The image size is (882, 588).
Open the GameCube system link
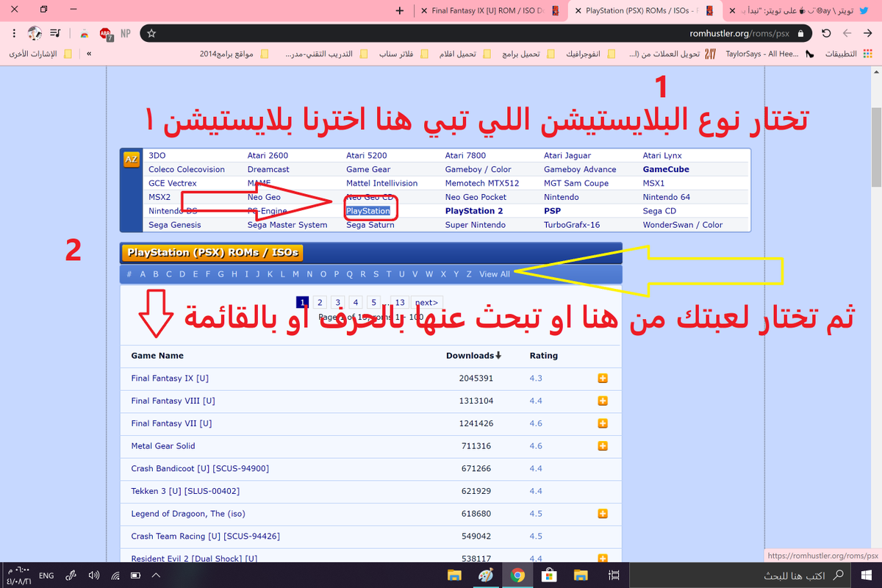pyautogui.click(x=666, y=169)
